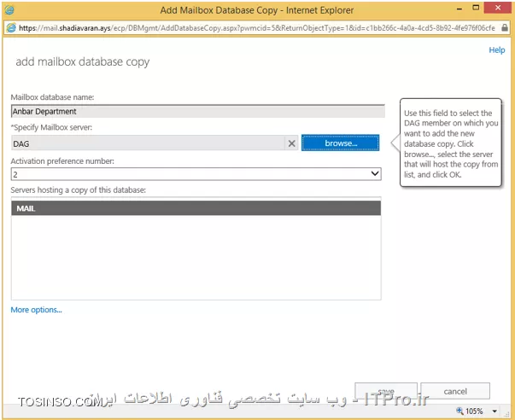This screenshot has height=420, width=515.
Task: Click the Internet Explorer page icon in address bar
Action: click(11, 28)
